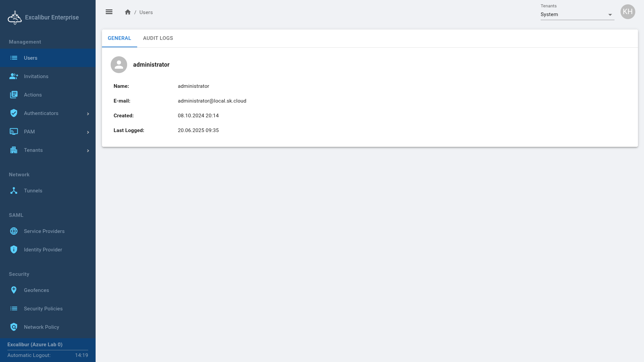644x362 pixels.
Task: Go to home via breadcrumb icon
Action: (127, 12)
